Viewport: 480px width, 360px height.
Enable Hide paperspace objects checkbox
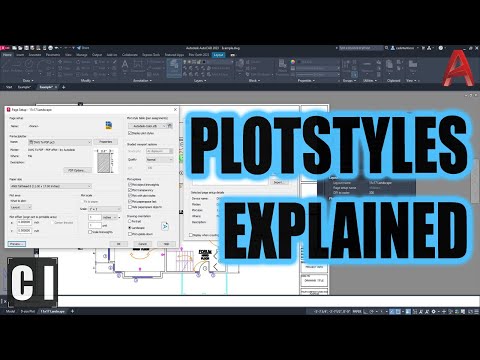[130, 207]
